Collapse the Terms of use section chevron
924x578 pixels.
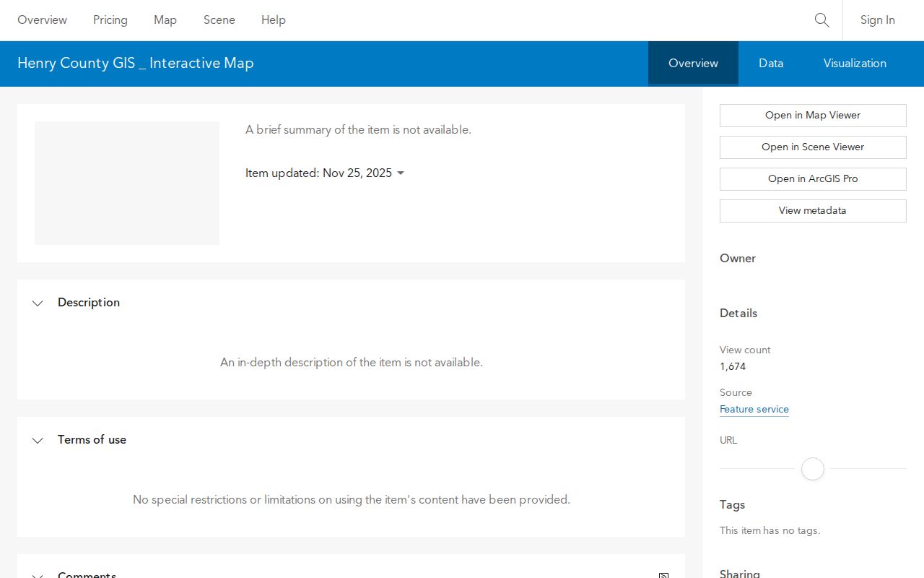click(38, 440)
